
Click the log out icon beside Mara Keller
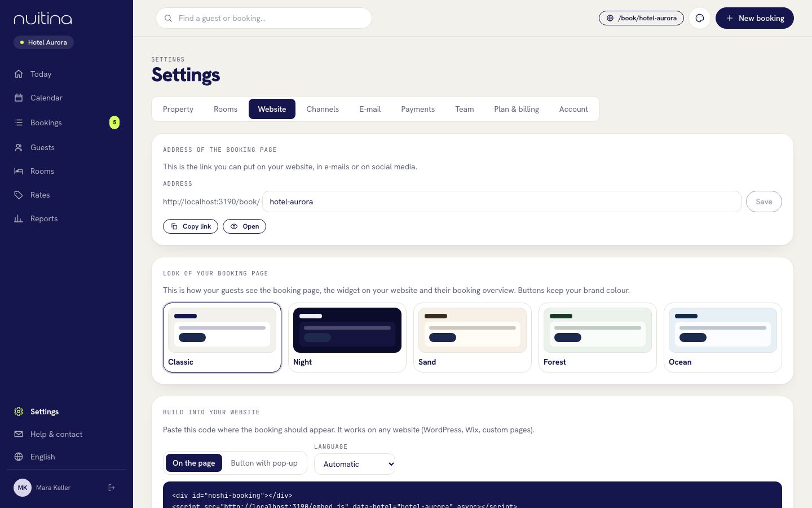point(112,488)
